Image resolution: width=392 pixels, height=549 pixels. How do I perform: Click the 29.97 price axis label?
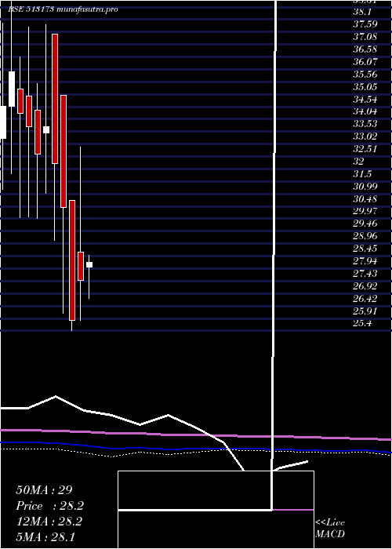coord(365,212)
